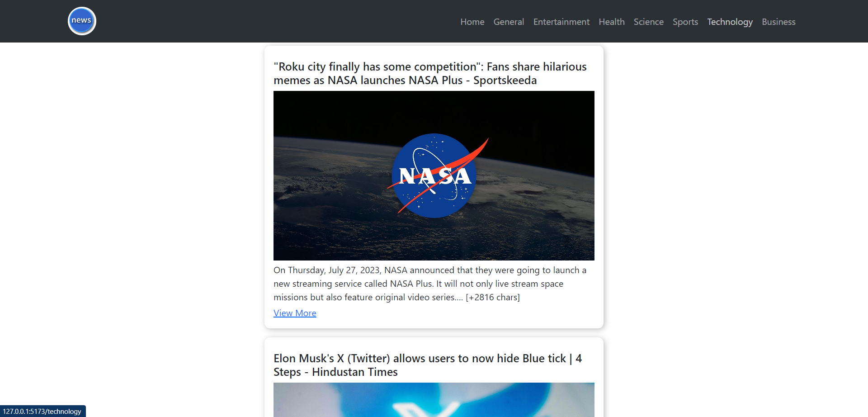Open the NASA Plus Sportskeeda headline
Image resolution: width=868 pixels, height=417 pixels.
(429, 73)
